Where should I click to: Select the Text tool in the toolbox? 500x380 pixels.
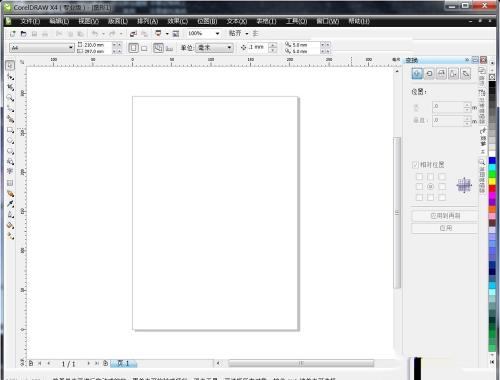click(10, 171)
